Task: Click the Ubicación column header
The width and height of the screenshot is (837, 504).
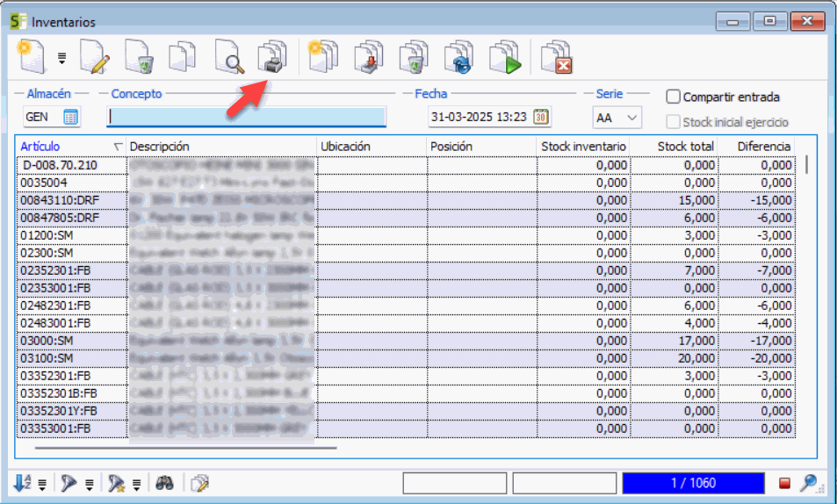Action: 372,147
